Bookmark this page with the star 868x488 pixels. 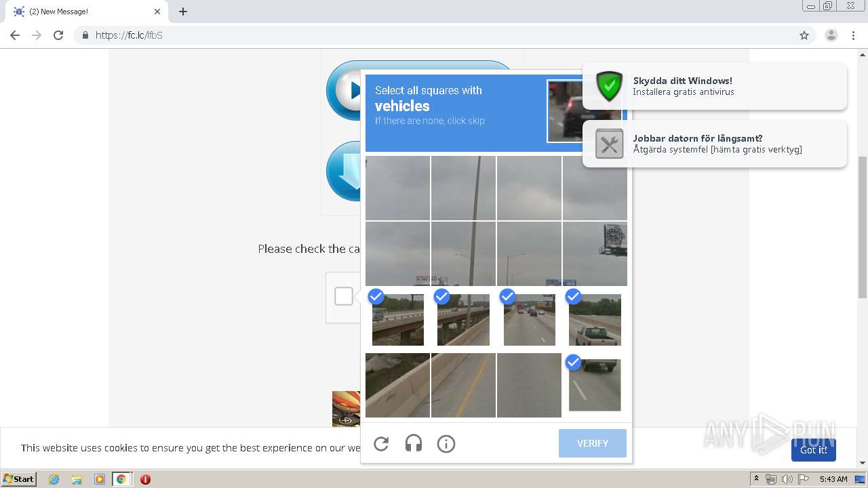tap(804, 35)
